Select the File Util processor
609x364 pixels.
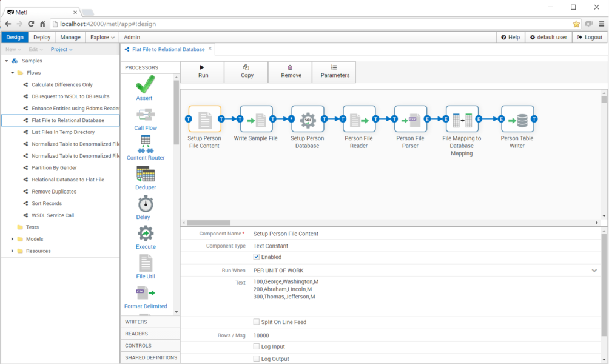[145, 263]
